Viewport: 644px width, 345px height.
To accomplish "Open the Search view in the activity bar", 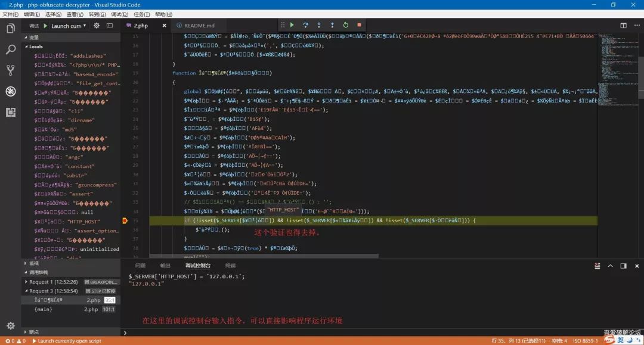I will (x=11, y=48).
